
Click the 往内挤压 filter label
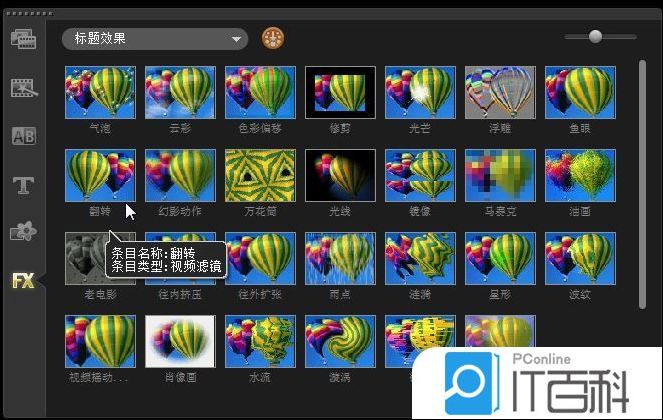(x=180, y=294)
